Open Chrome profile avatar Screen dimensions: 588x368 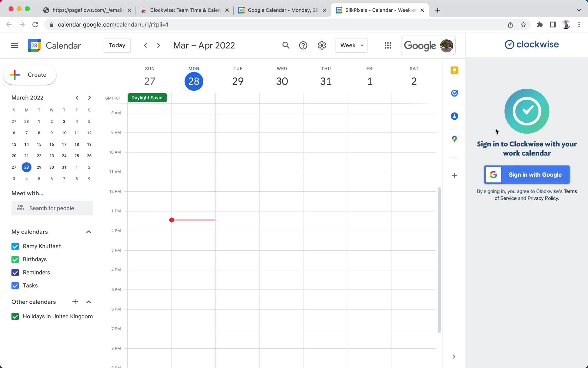point(566,25)
